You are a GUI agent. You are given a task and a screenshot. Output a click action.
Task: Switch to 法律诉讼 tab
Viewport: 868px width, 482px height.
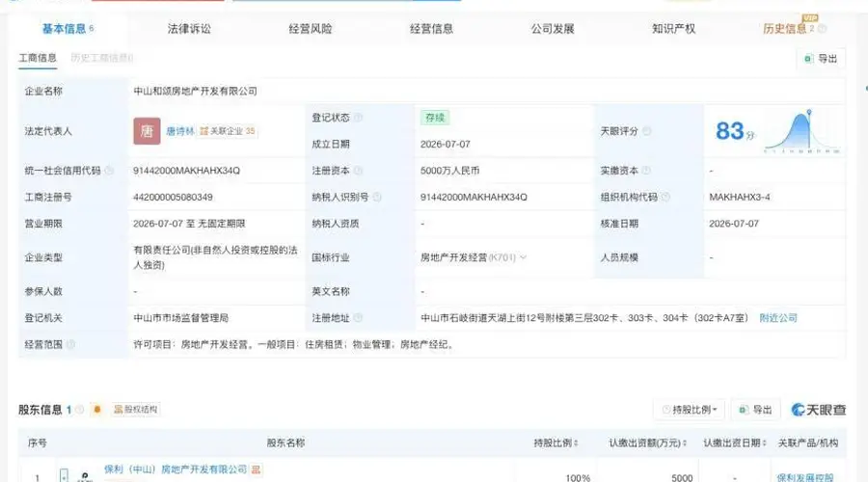pos(189,29)
